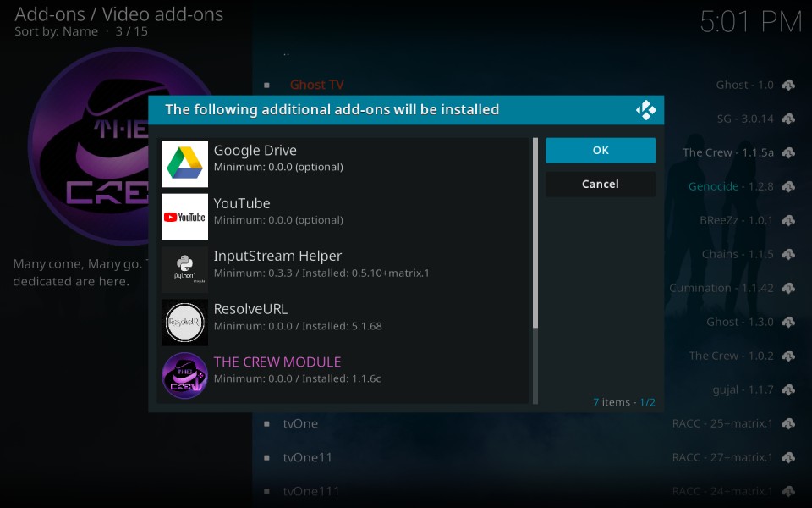Click 'Cumination - 1.1.42' label in background

click(721, 288)
